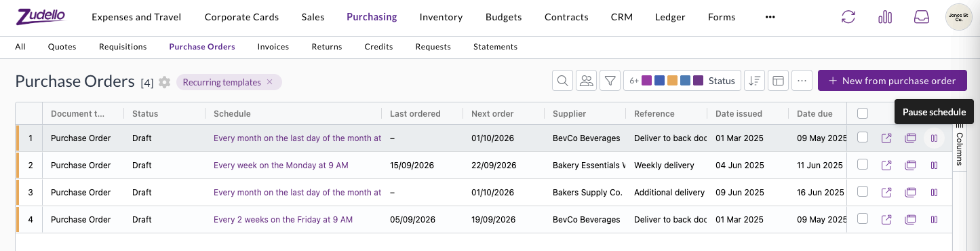Click the window panel icon in row 1
Screen dimensions: 980x251
coord(910,138)
